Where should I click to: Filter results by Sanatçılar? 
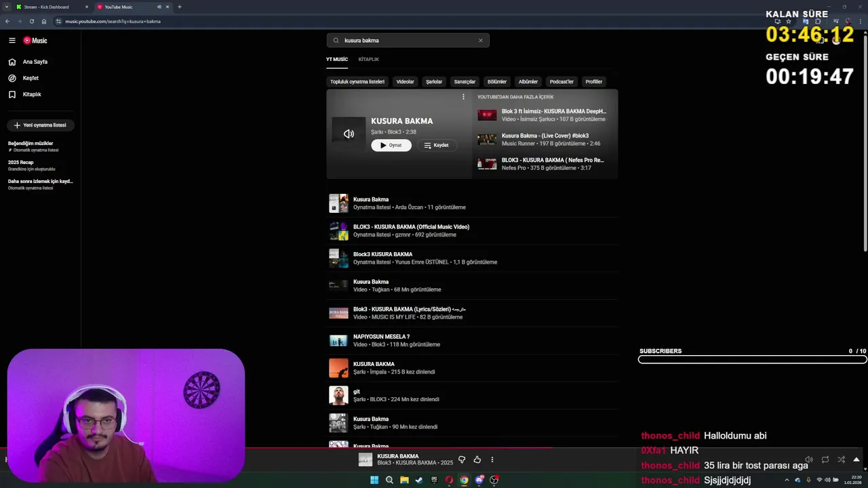(465, 82)
